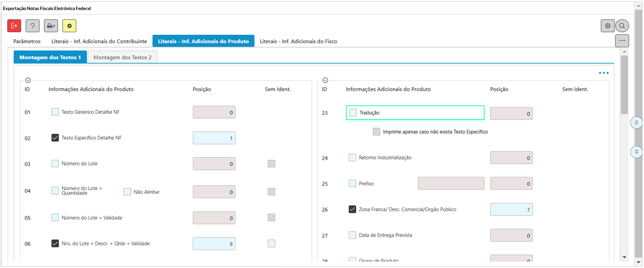Enable Texto Genérico Detalhe NF checkbox
The height and width of the screenshot is (268, 644).
pyautogui.click(x=55, y=112)
